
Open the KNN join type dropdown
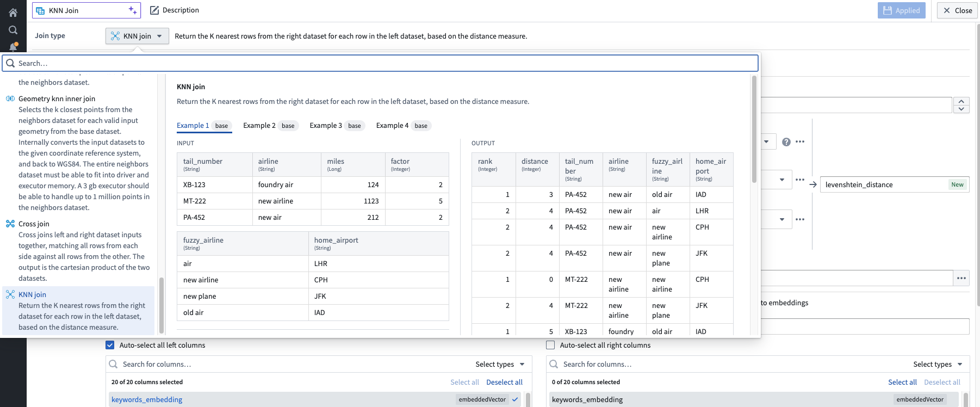point(137,36)
